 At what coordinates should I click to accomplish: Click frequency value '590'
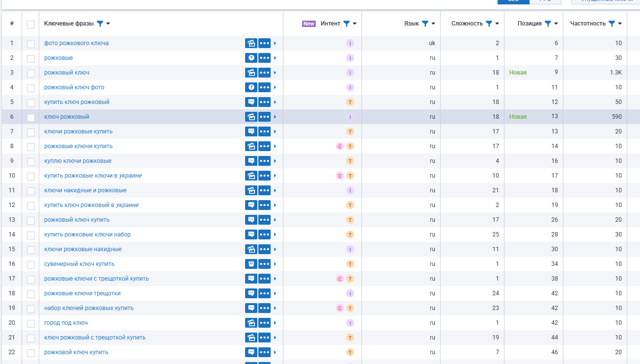(x=617, y=117)
